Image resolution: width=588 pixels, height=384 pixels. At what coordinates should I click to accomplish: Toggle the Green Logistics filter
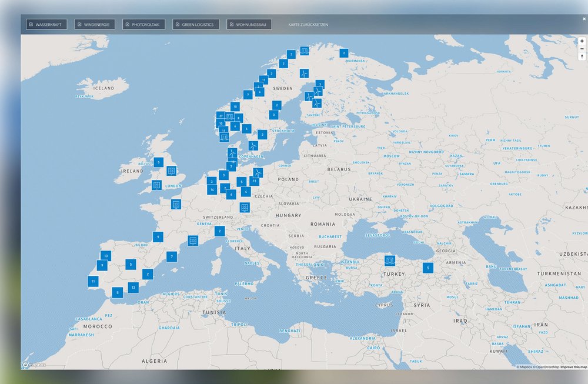coord(196,24)
